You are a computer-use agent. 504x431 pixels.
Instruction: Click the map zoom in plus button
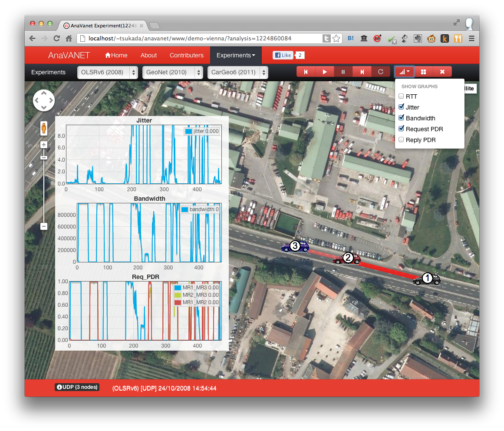44,145
